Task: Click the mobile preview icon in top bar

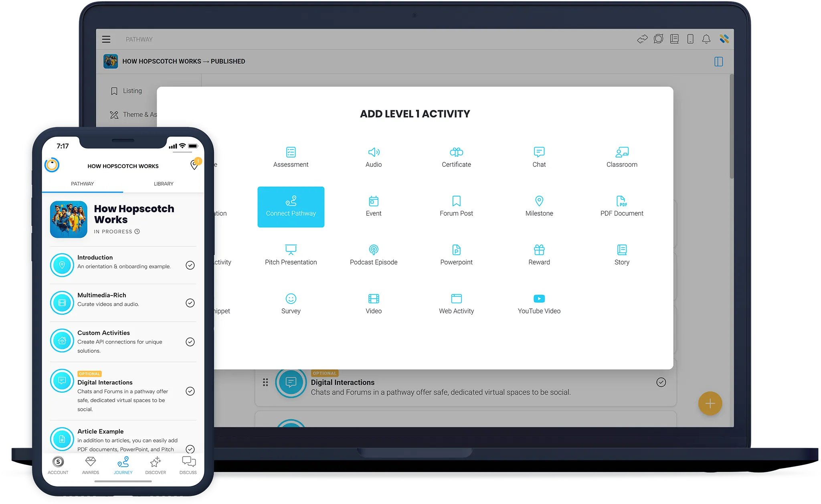Action: pyautogui.click(x=690, y=39)
